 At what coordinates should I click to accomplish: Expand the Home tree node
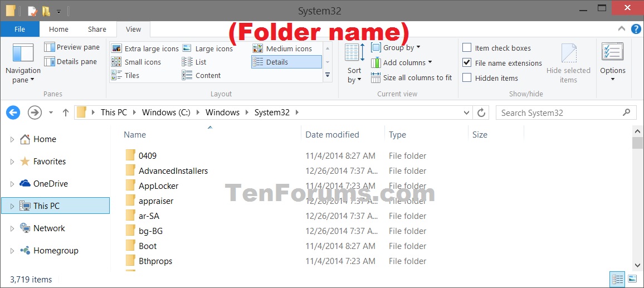pos(12,139)
